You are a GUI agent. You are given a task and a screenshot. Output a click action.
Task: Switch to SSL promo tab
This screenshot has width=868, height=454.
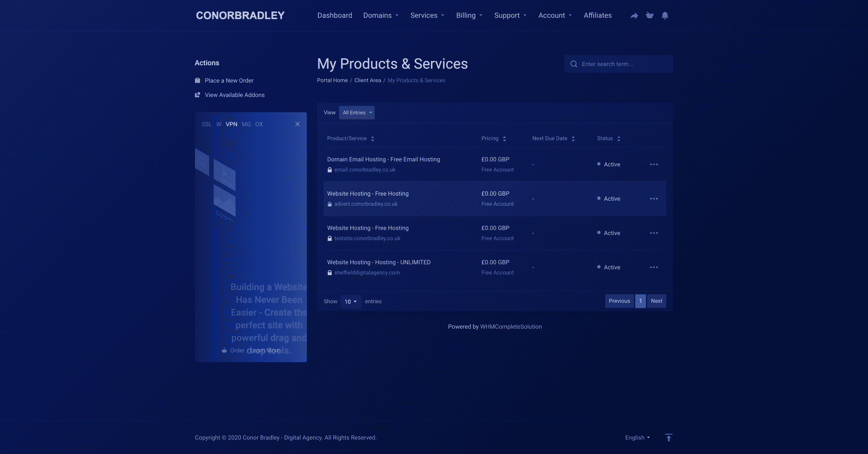[x=206, y=124]
